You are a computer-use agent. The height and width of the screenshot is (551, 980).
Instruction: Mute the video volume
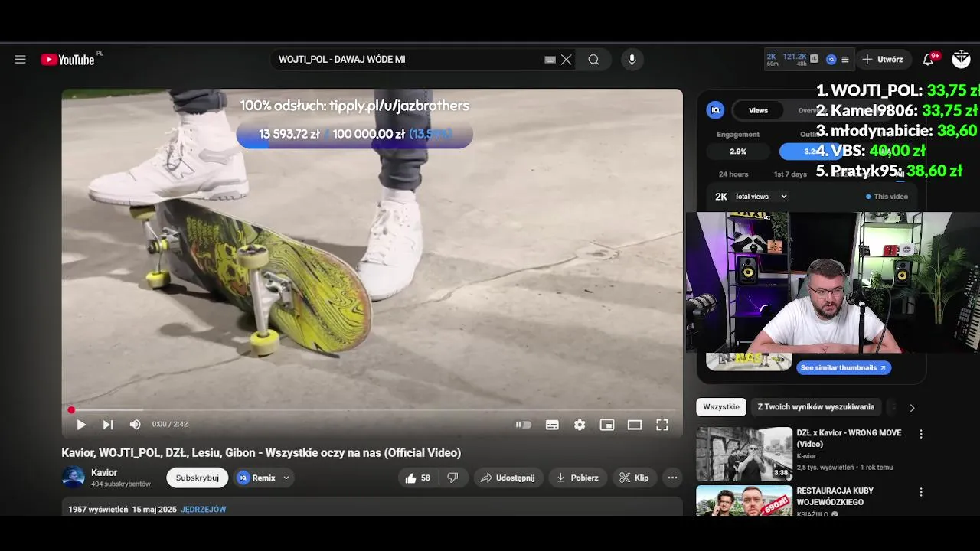pyautogui.click(x=135, y=425)
